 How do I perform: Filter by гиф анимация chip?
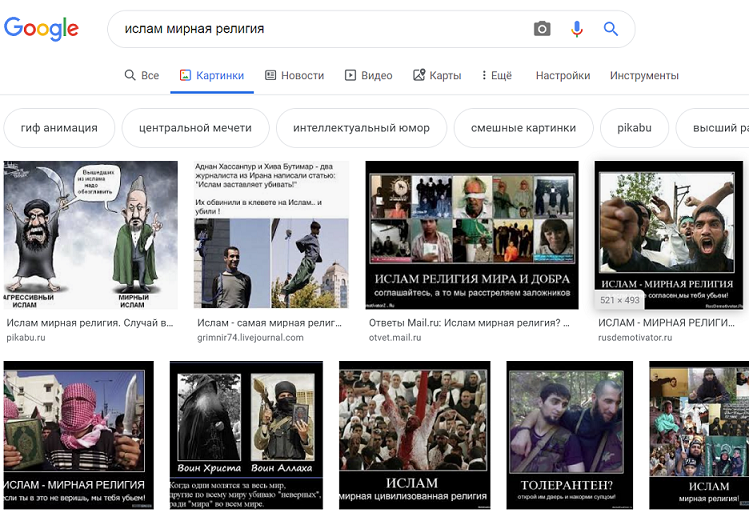coord(59,128)
